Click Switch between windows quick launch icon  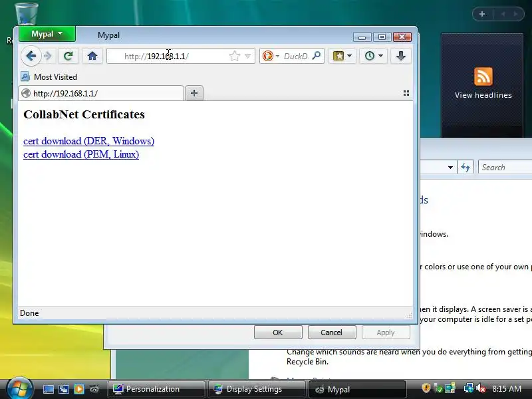pyautogui.click(x=63, y=389)
